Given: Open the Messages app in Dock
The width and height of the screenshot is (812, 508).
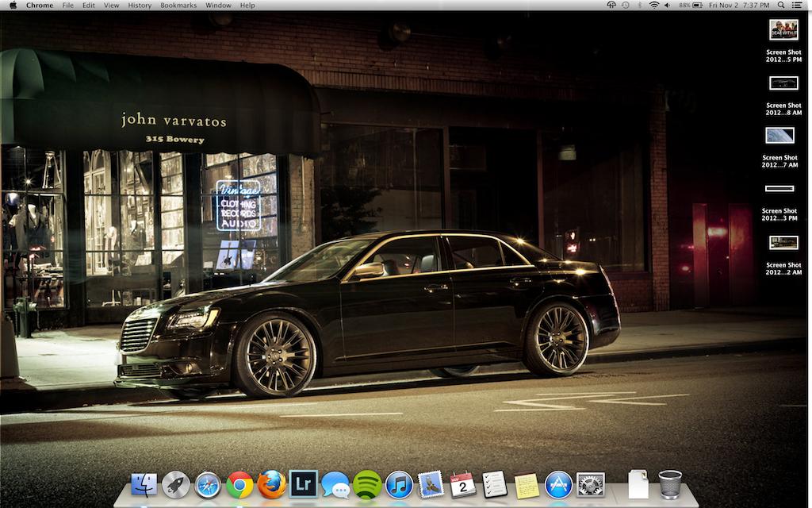Looking at the screenshot, I should (x=335, y=485).
